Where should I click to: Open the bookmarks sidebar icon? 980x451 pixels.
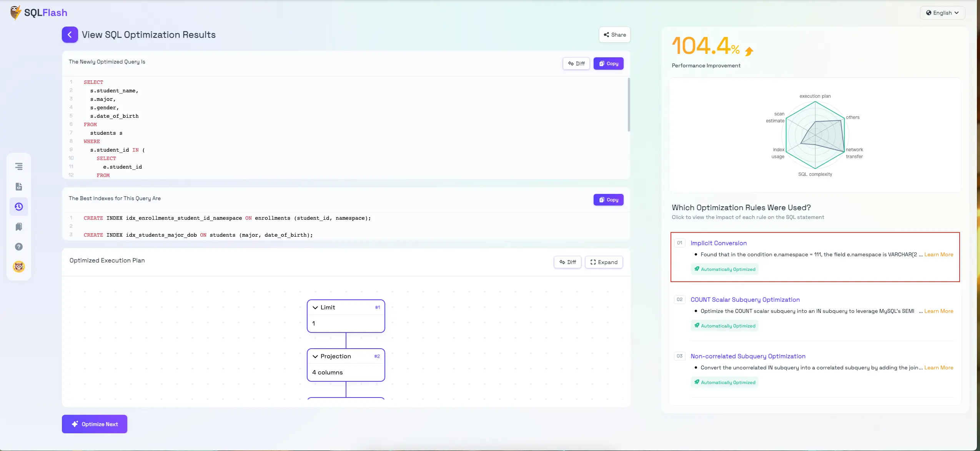click(x=19, y=227)
